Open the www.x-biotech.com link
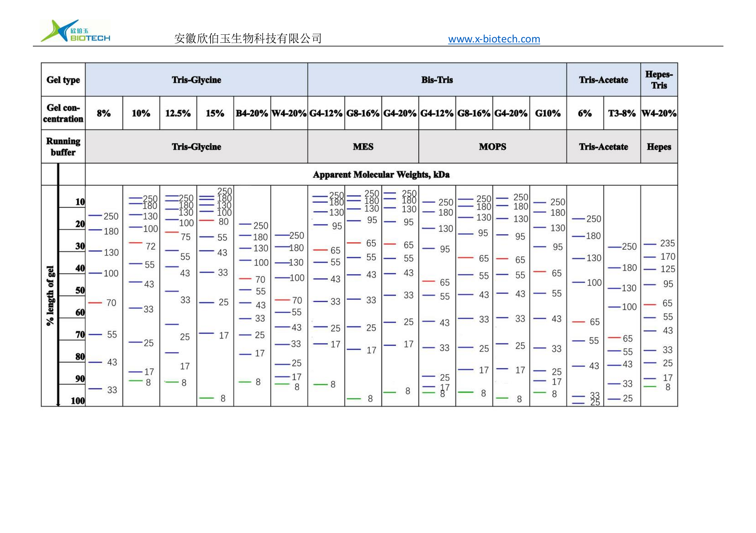 click(494, 39)
